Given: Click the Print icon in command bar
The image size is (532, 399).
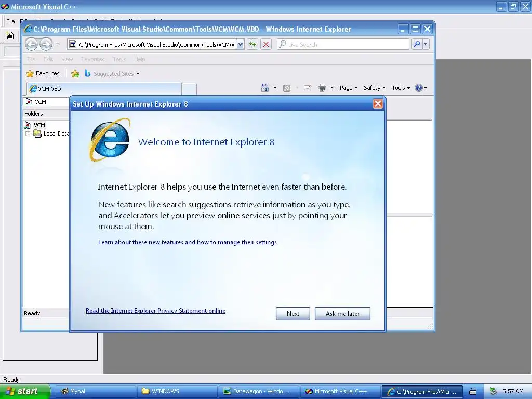Looking at the screenshot, I should [322, 88].
